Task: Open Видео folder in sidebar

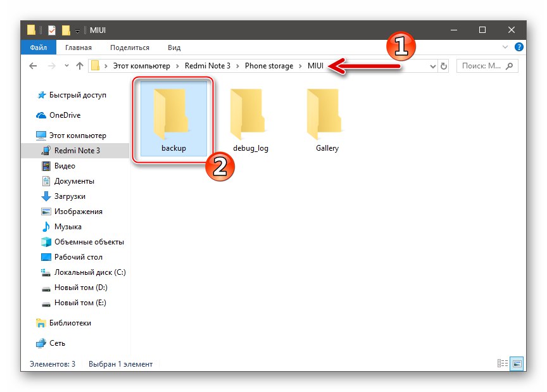Action: click(x=58, y=166)
